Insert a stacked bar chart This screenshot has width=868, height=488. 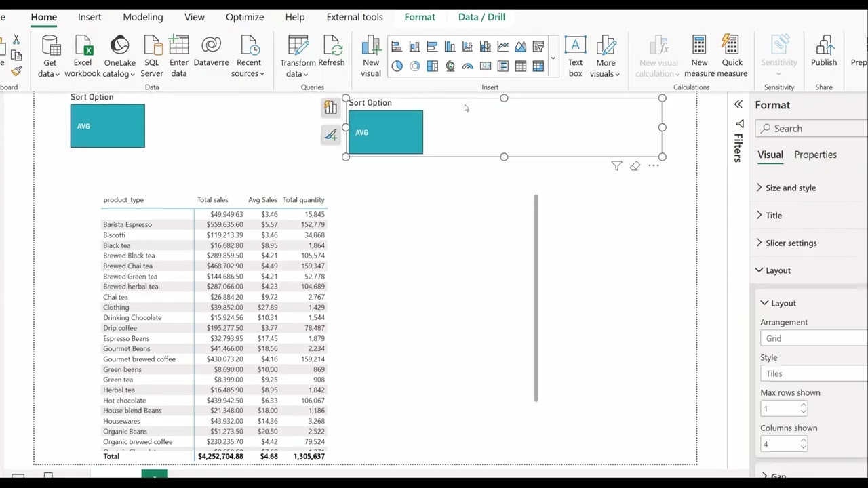tap(397, 47)
